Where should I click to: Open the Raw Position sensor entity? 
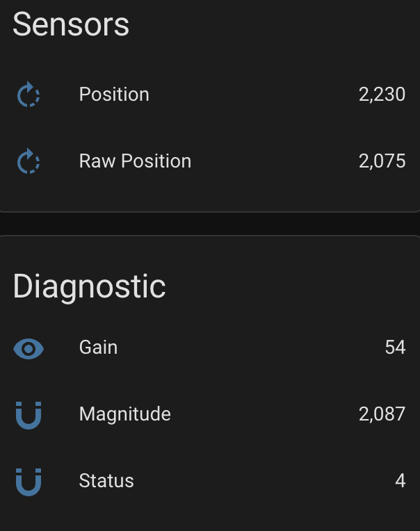tap(135, 161)
